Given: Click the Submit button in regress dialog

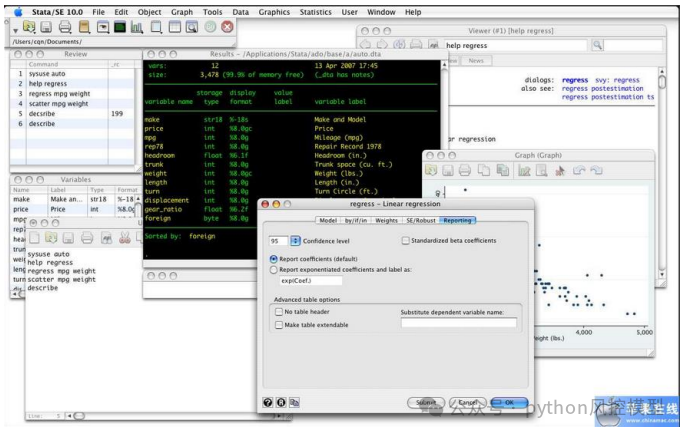Looking at the screenshot, I should coord(426,402).
